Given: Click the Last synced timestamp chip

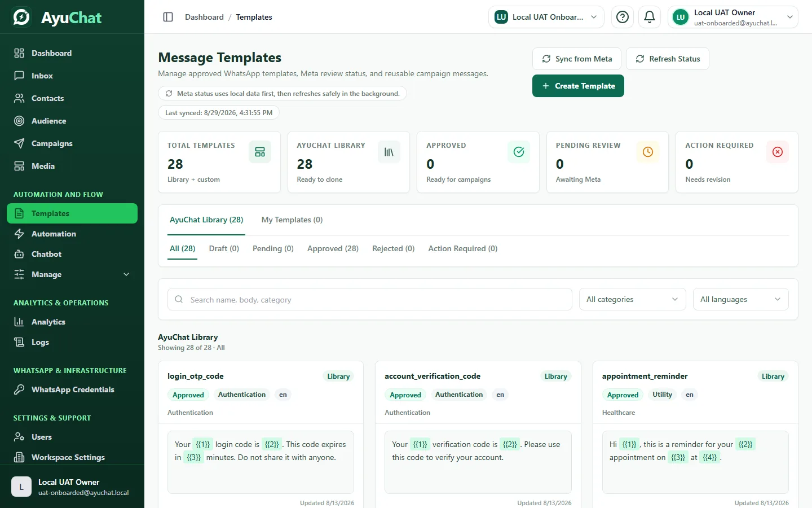Looking at the screenshot, I should [x=219, y=113].
